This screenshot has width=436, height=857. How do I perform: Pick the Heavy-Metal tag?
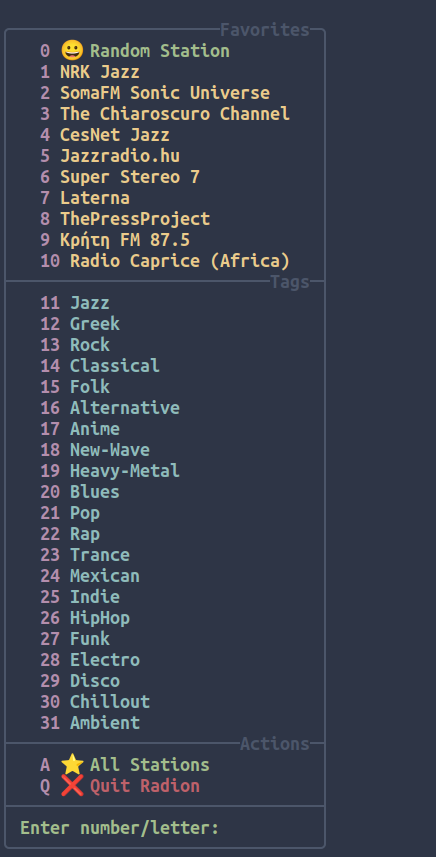coord(125,471)
